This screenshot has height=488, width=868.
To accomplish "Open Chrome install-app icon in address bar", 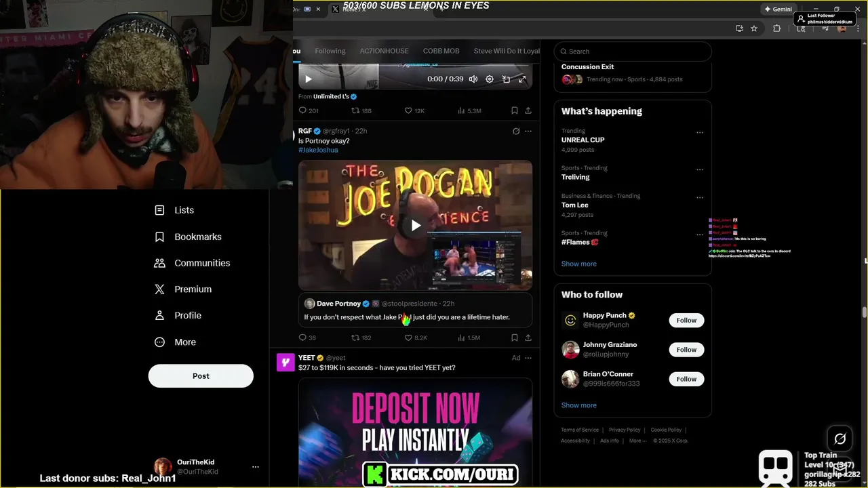I will point(739,28).
